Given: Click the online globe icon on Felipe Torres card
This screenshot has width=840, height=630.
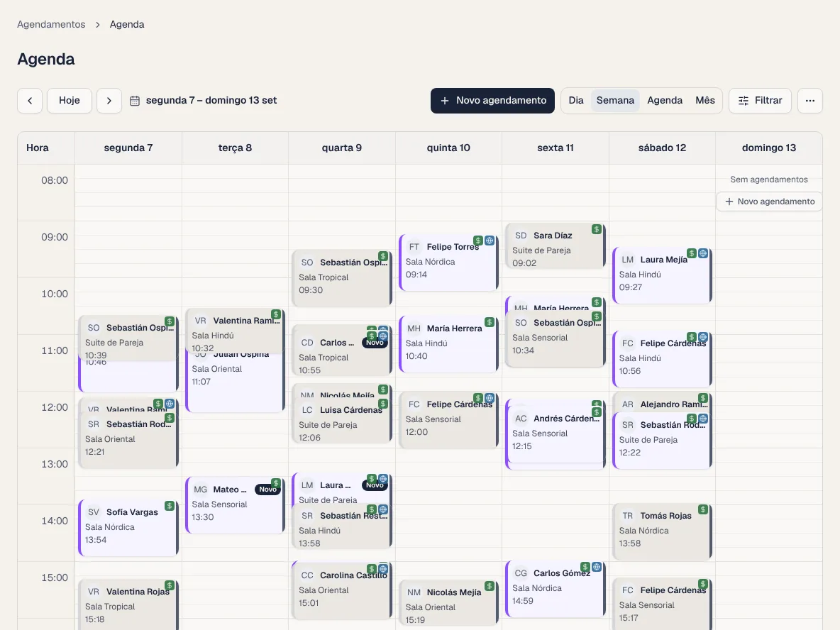Looking at the screenshot, I should tap(489, 241).
